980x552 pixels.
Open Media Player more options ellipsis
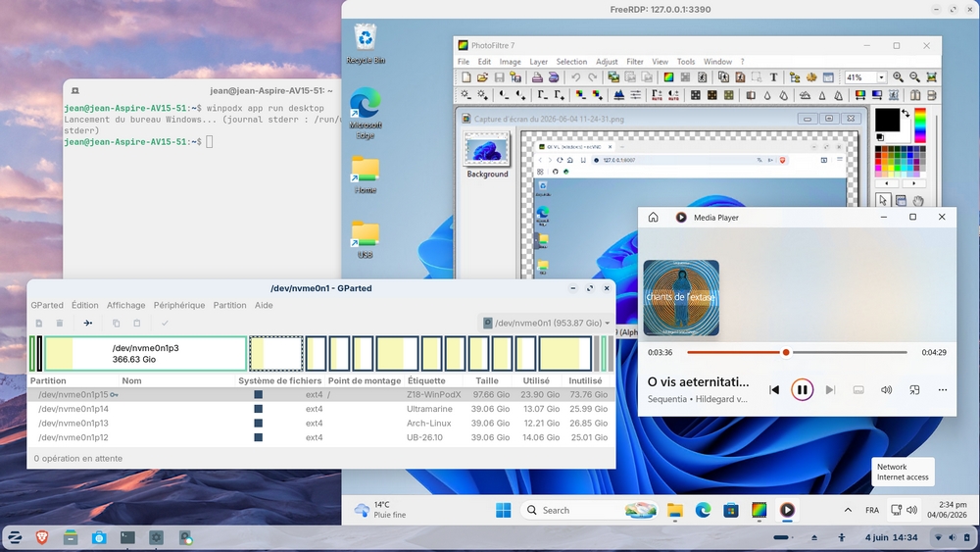click(x=943, y=390)
